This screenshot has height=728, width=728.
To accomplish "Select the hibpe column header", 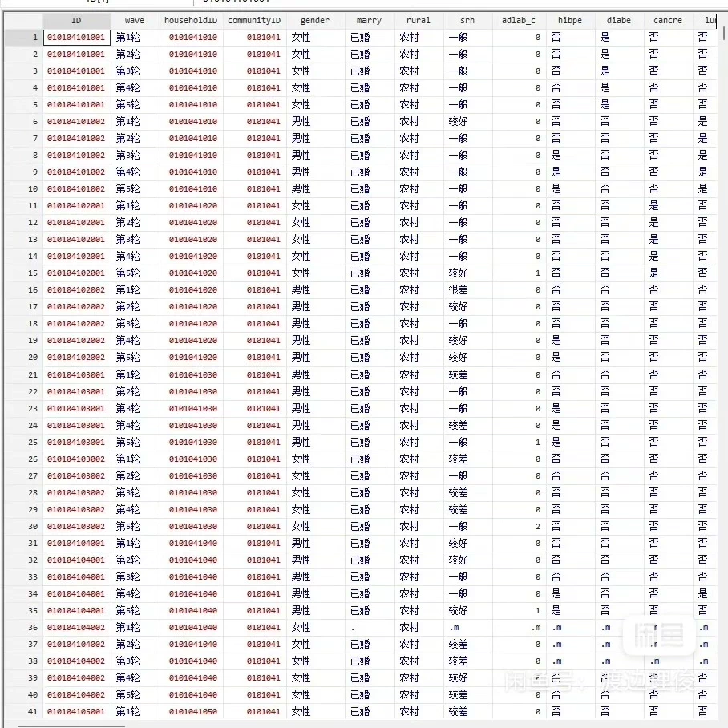I will point(570,20).
